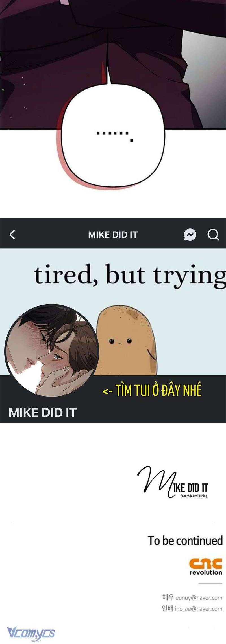Click the 'To be continued' text
Image resolution: width=226 pixels, height=644 pixels.
[x=185, y=540]
